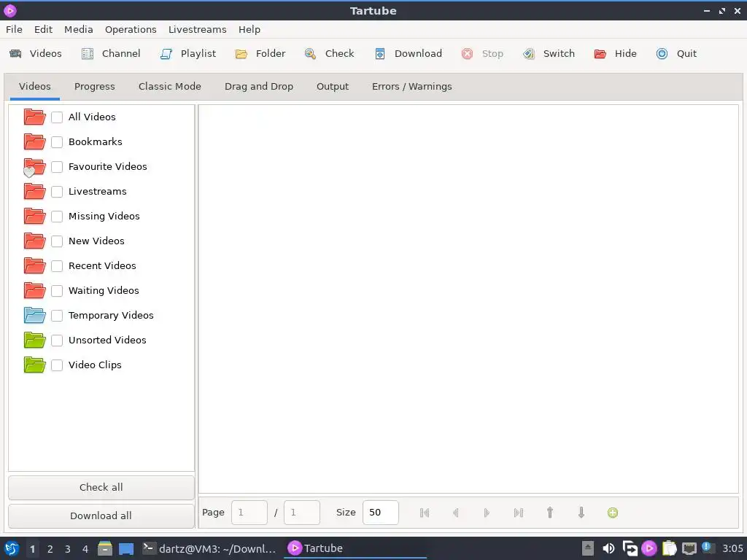
Task: Click the green Unsorted Videos folder icon
Action: 34,340
